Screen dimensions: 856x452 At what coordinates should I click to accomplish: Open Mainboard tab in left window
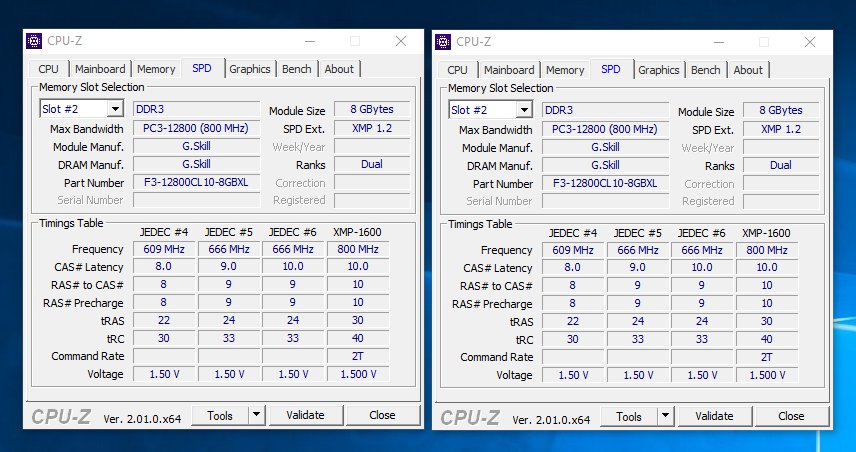[100, 69]
